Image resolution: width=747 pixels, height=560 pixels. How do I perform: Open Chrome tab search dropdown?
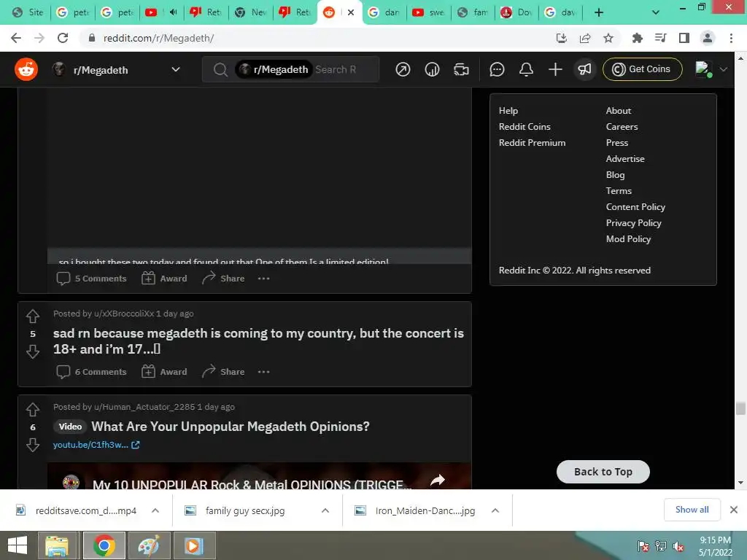(x=656, y=12)
